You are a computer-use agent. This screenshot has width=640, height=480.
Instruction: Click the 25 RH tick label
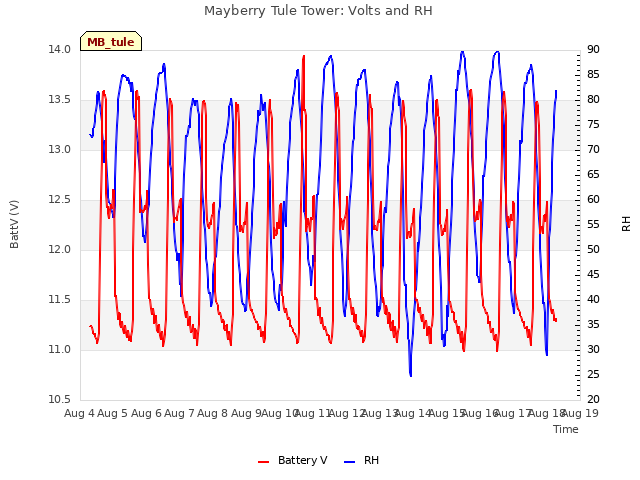coord(593,375)
